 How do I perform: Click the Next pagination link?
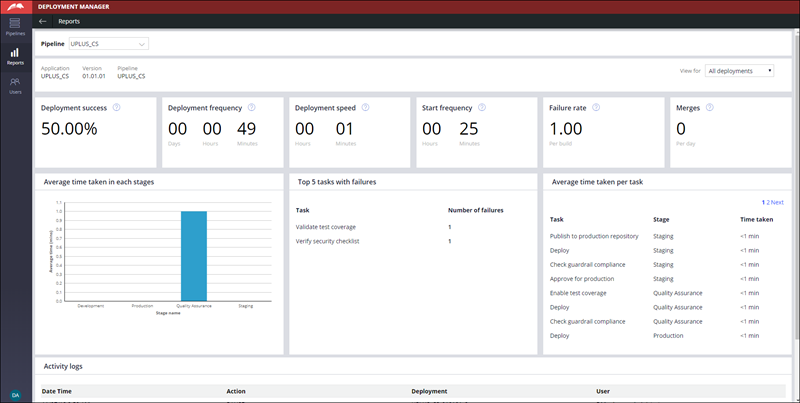point(777,202)
